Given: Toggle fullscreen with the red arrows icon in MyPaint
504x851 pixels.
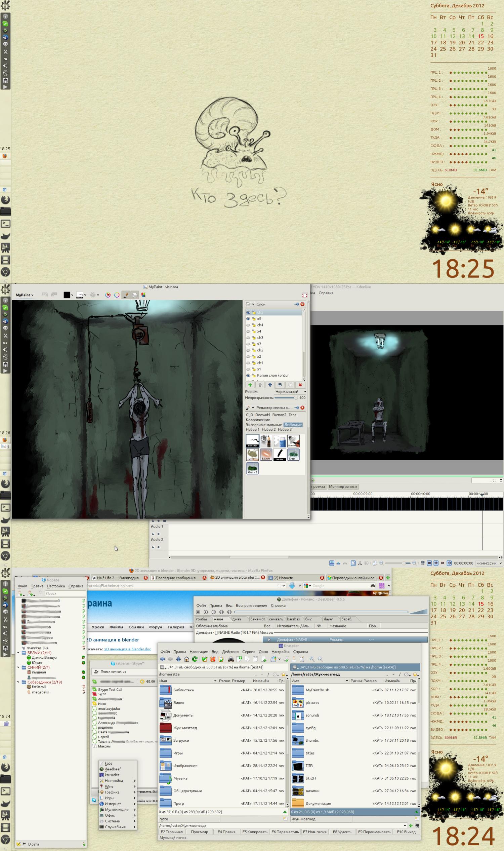Looking at the screenshot, I should (305, 295).
